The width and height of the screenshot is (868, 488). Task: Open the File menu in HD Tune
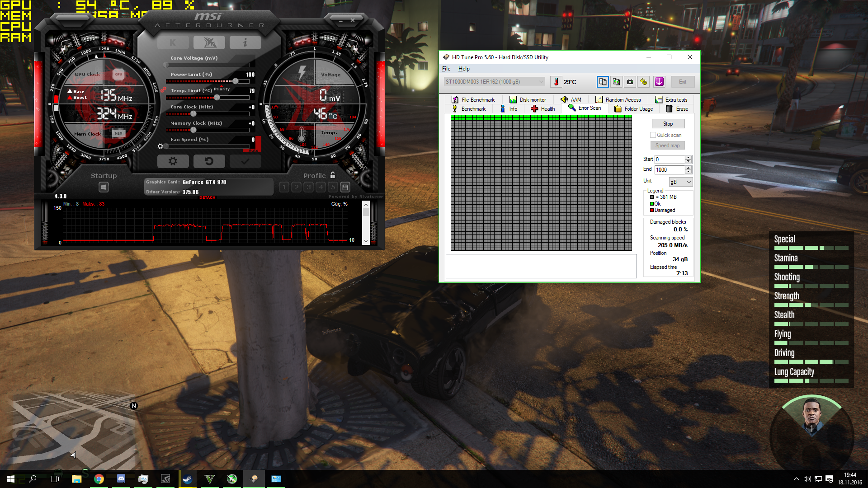click(x=446, y=69)
